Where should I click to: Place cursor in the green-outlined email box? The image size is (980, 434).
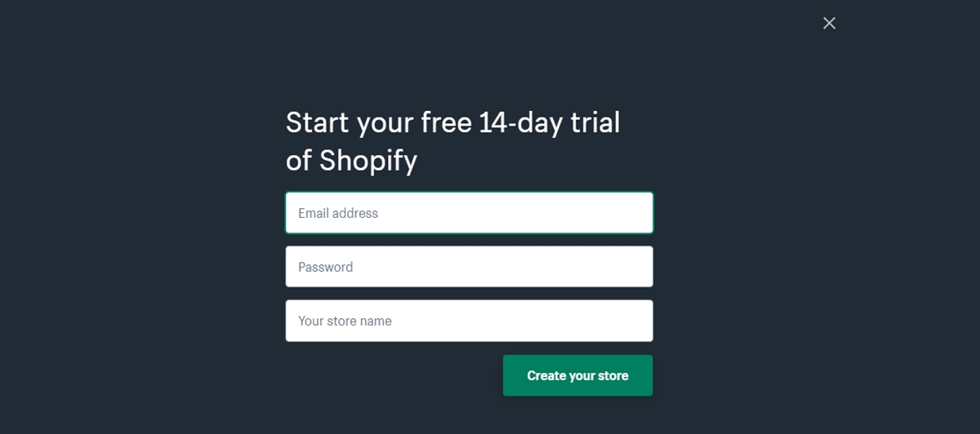(x=469, y=213)
